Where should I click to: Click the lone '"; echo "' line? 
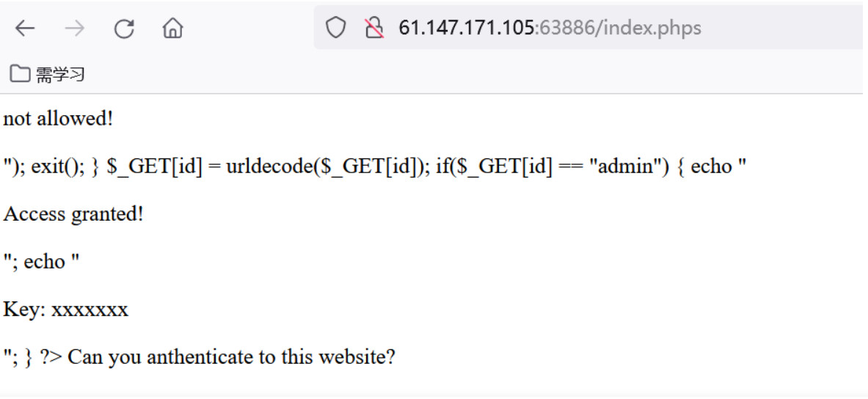(x=42, y=262)
